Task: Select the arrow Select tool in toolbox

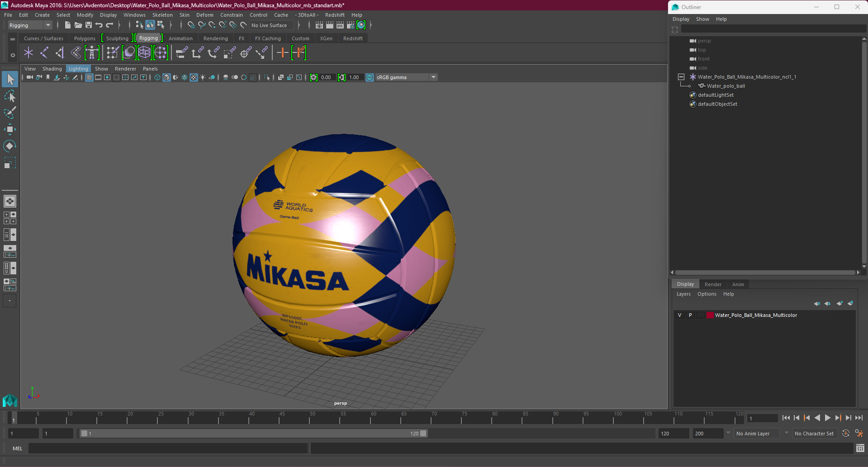Action: coord(9,79)
